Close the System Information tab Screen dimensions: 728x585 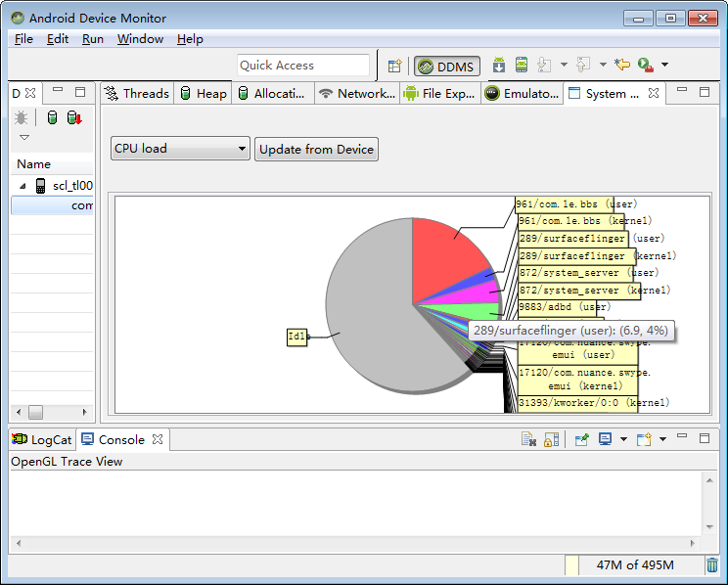click(x=654, y=93)
